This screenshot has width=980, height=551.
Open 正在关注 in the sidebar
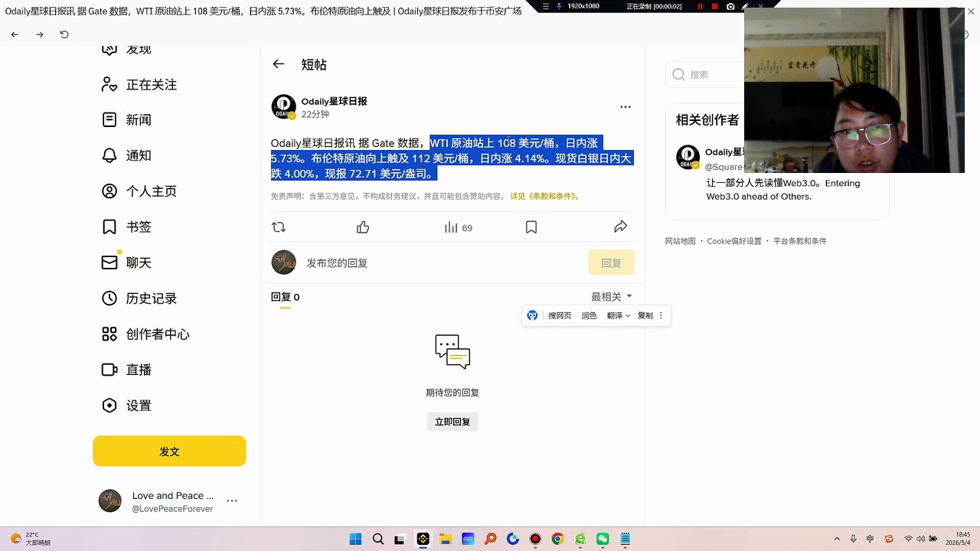point(139,85)
